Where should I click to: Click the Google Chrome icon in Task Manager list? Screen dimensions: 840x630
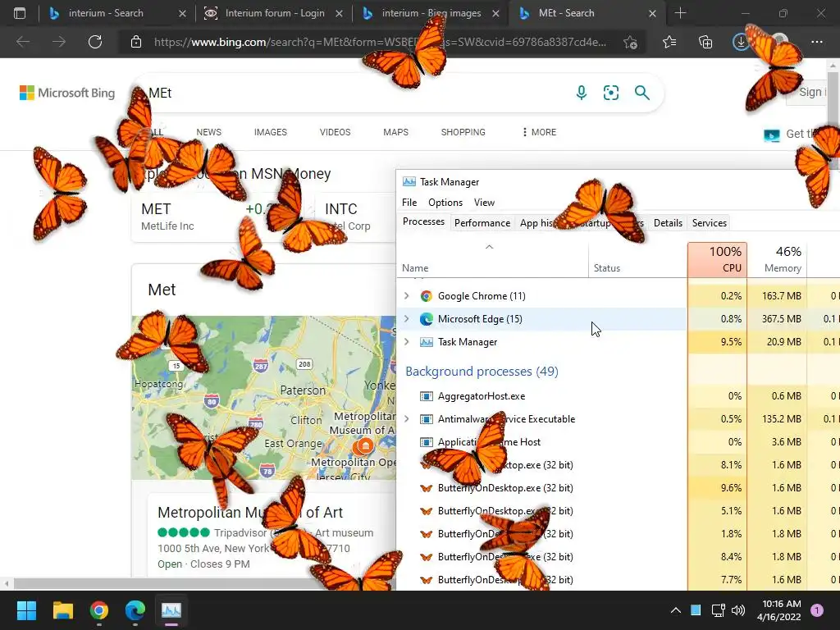(427, 296)
